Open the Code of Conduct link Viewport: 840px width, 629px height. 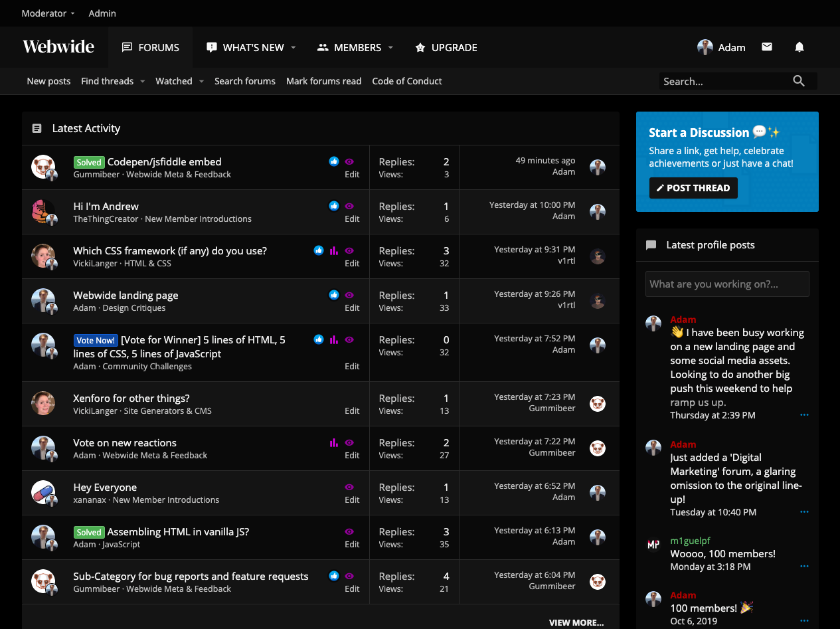(x=407, y=81)
